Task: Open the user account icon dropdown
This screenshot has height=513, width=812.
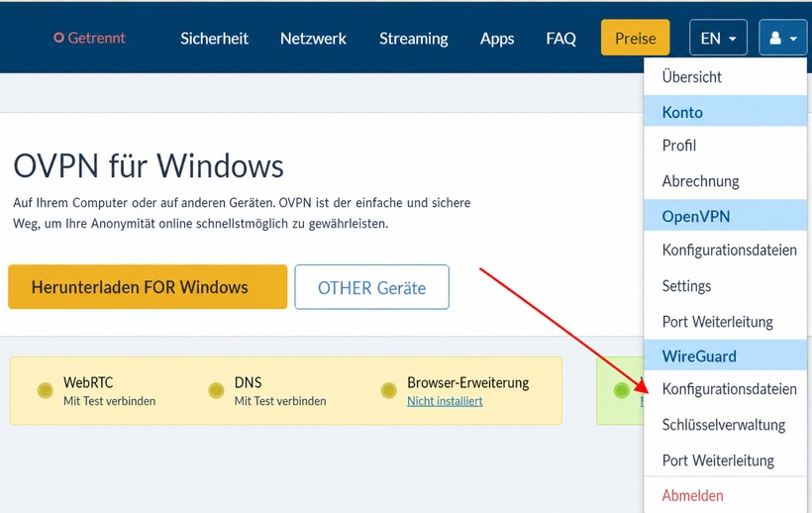Action: [x=782, y=38]
